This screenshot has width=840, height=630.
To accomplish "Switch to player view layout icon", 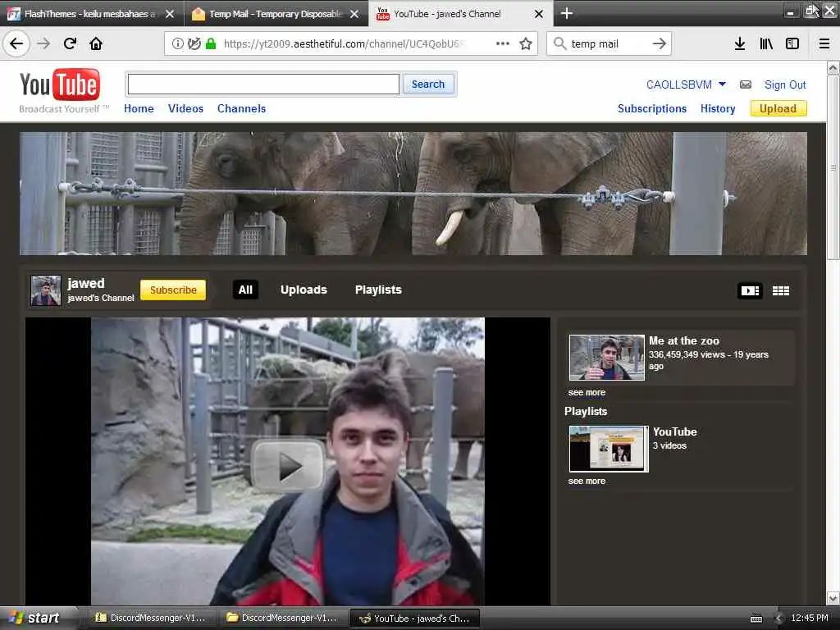I will [750, 290].
